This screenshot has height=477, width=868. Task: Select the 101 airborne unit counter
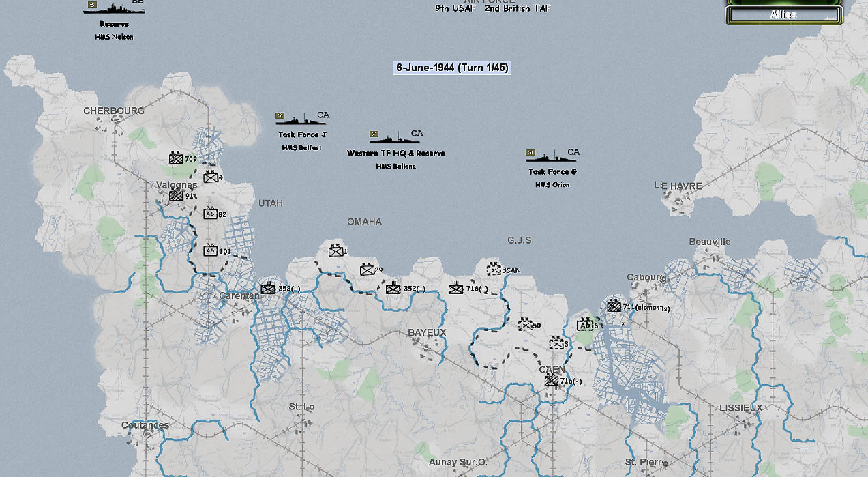coord(210,250)
